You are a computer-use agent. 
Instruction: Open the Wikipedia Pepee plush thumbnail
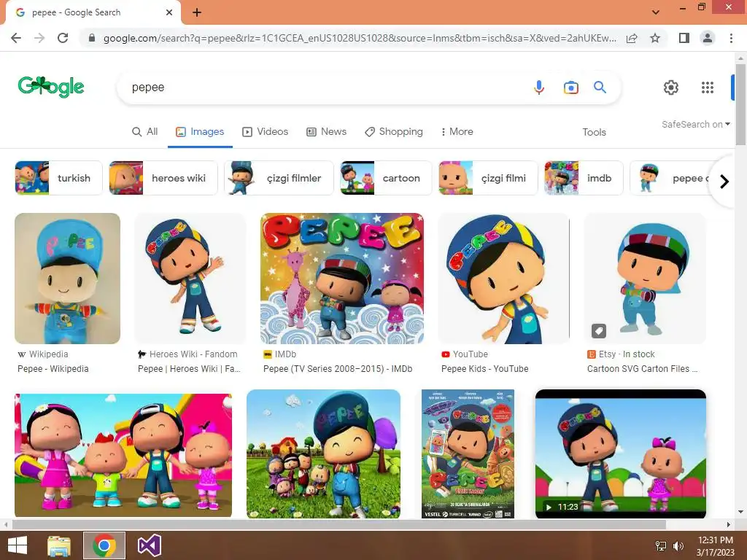click(68, 278)
